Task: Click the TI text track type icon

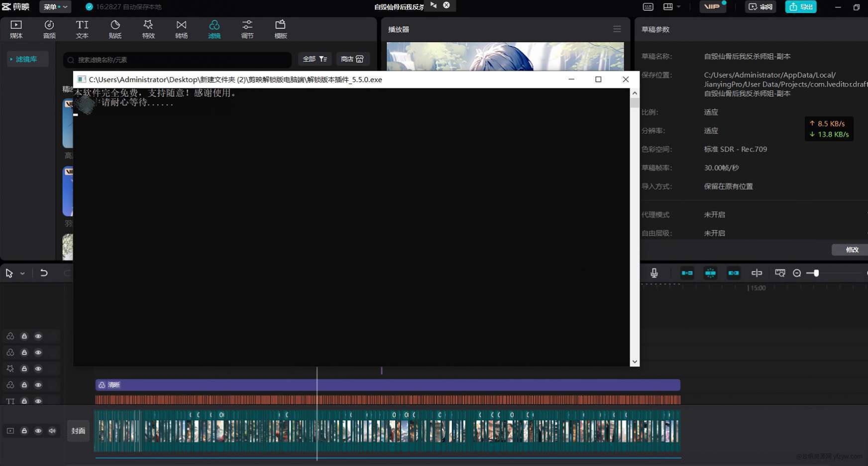Action: 10,401
